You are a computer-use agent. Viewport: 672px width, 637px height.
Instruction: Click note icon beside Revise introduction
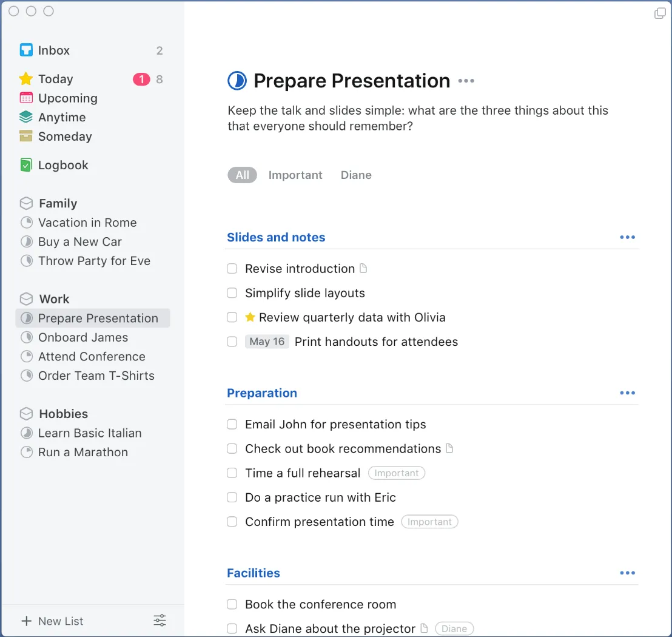(x=363, y=268)
